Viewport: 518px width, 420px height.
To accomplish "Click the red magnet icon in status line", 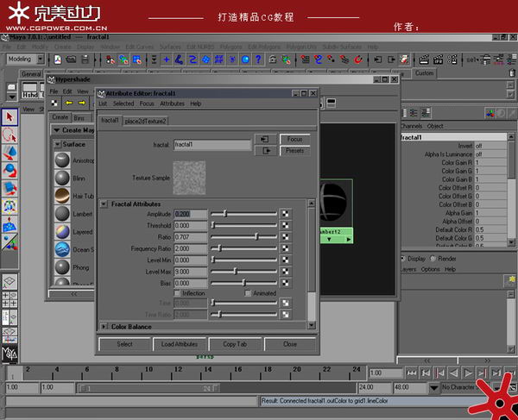I will click(358, 60).
